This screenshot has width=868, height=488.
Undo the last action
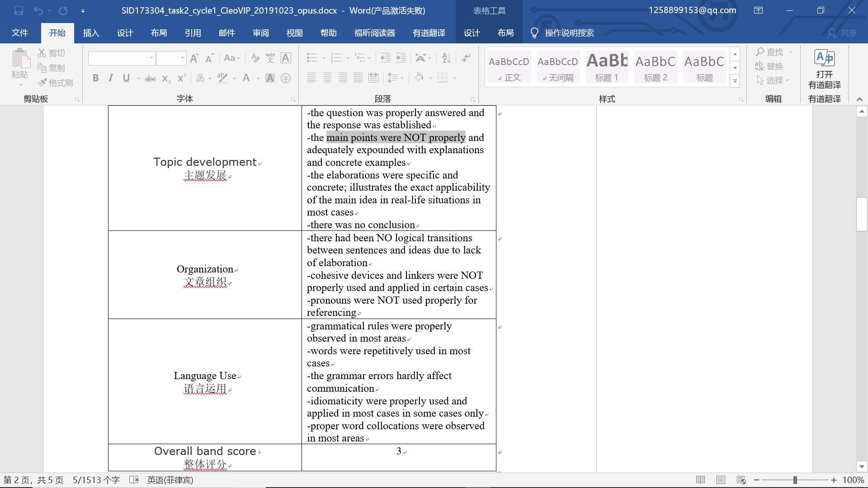38,10
